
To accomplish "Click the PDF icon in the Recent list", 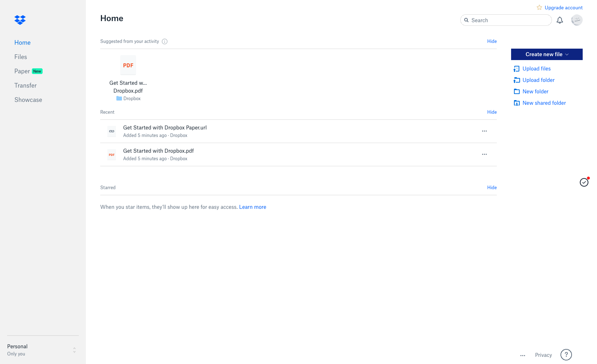I will coord(112,154).
